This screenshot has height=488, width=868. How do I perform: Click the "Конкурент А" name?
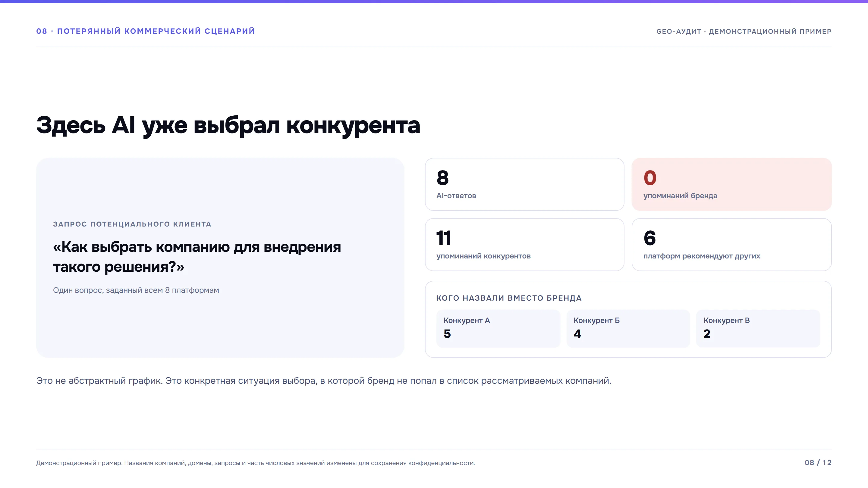pyautogui.click(x=467, y=320)
